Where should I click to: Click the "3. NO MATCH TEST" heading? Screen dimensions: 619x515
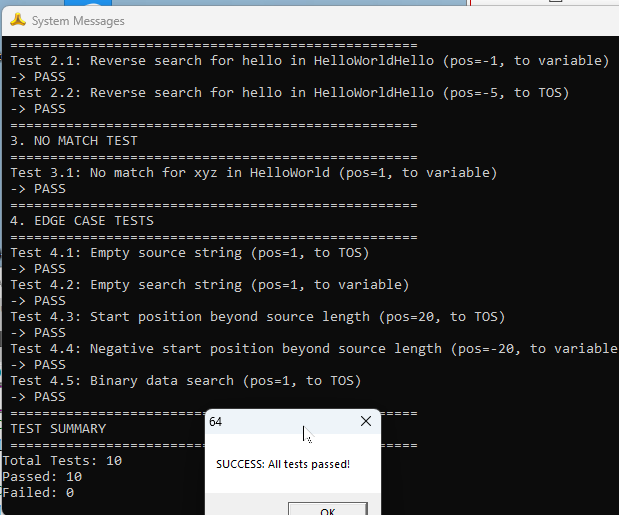(x=74, y=141)
